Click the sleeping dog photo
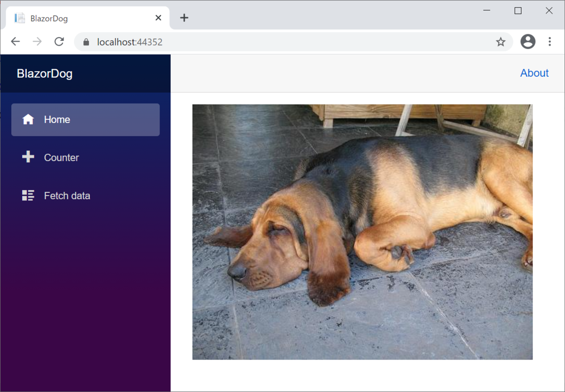This screenshot has width=565, height=392. 363,232
